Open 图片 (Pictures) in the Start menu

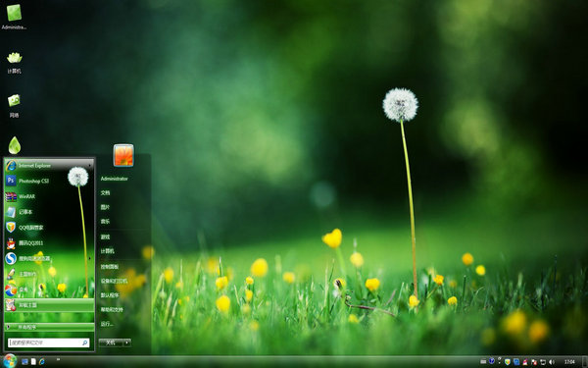coord(106,207)
